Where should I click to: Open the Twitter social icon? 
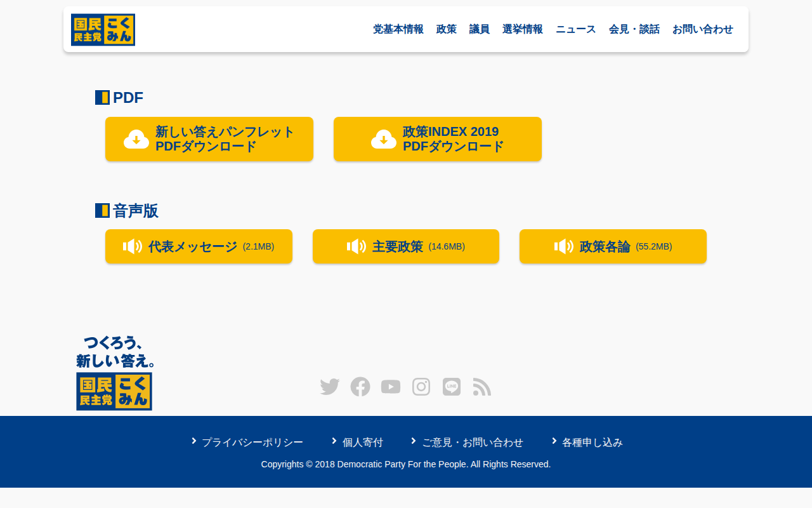[x=330, y=387]
